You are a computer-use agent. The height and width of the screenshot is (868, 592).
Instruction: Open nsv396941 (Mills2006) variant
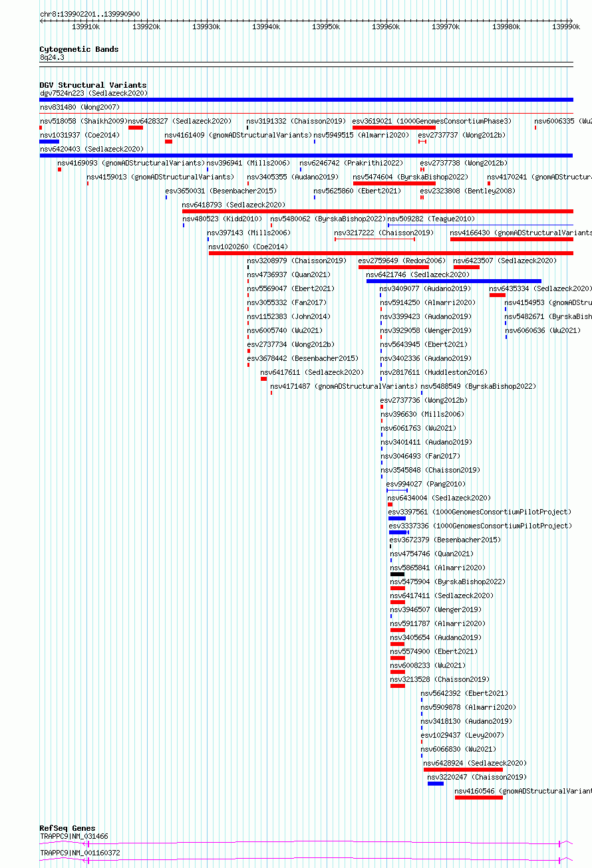click(248, 163)
